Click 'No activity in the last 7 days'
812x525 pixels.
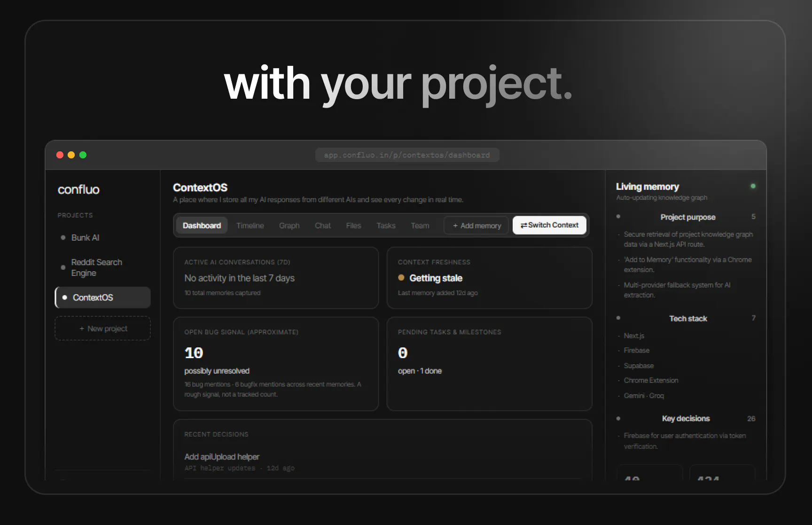click(239, 278)
